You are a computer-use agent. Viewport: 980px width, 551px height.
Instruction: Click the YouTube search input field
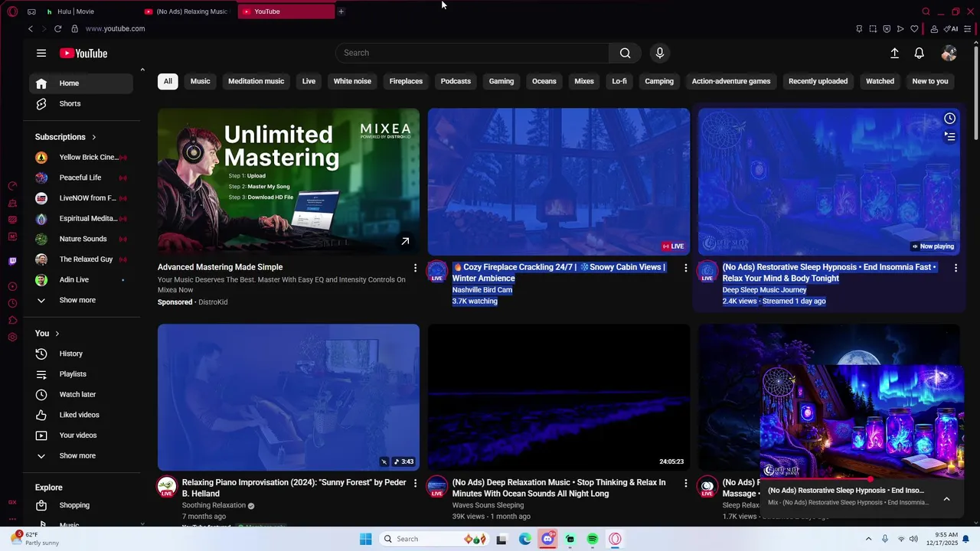[472, 53]
